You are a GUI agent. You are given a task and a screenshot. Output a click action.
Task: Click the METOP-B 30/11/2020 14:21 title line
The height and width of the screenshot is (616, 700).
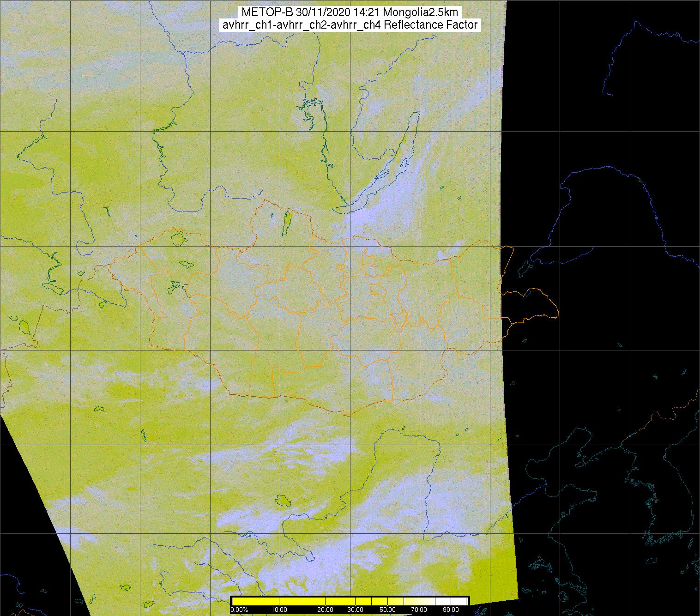click(x=350, y=12)
